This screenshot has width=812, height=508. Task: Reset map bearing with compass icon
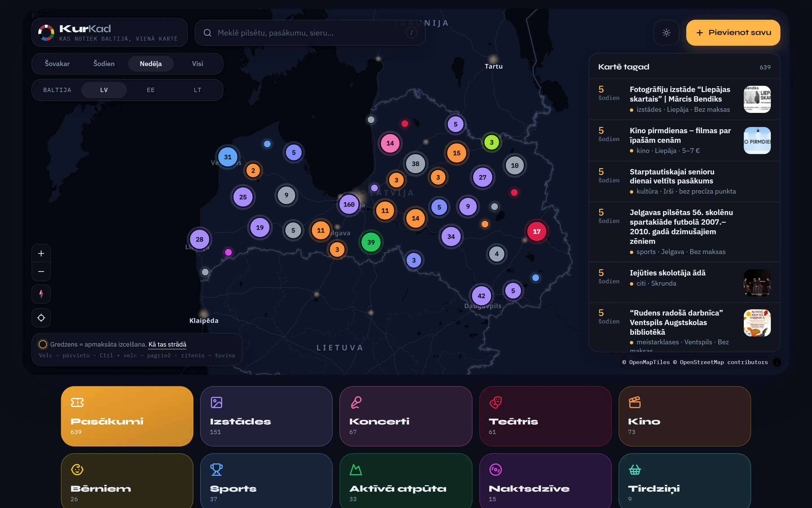[x=41, y=294]
